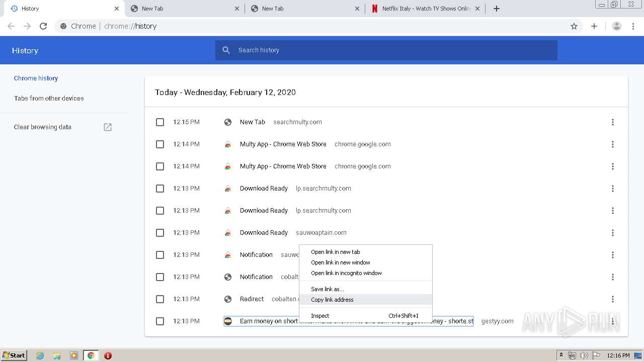Click the favicon of the New Tab searchmulty.com entry

point(228,122)
